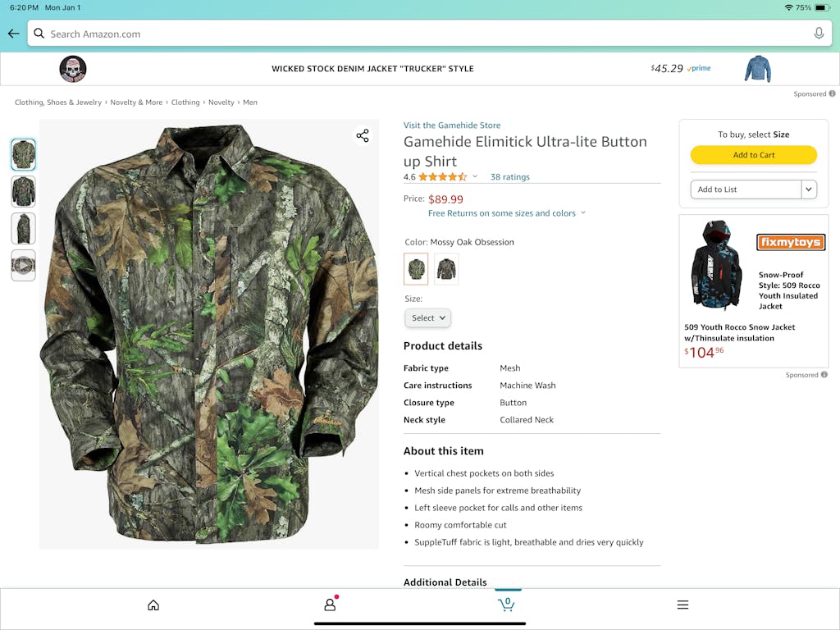Viewport: 840px width, 630px height.
Task: Expand the Add to List dropdown arrow
Action: (809, 189)
